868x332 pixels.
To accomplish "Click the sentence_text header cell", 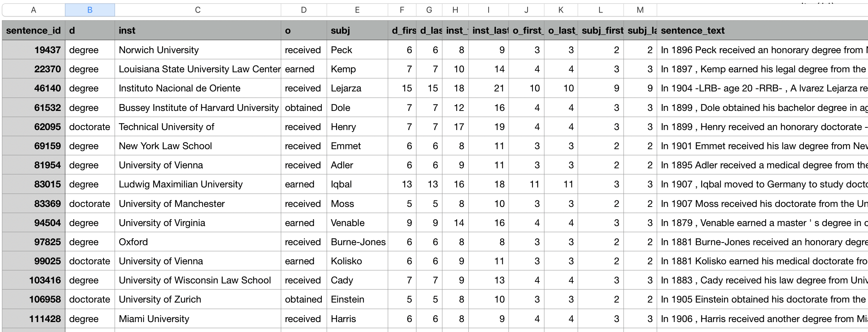I will click(x=762, y=31).
